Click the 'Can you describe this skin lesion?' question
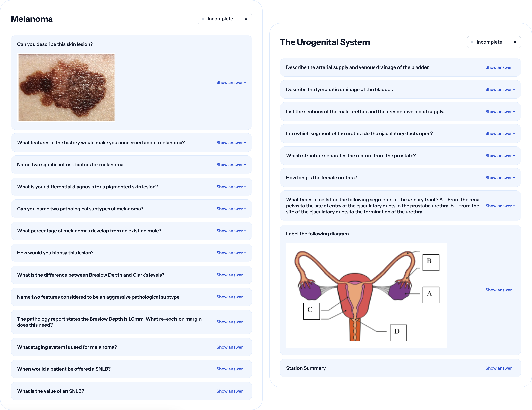This screenshot has width=532, height=410. pyautogui.click(x=55, y=44)
